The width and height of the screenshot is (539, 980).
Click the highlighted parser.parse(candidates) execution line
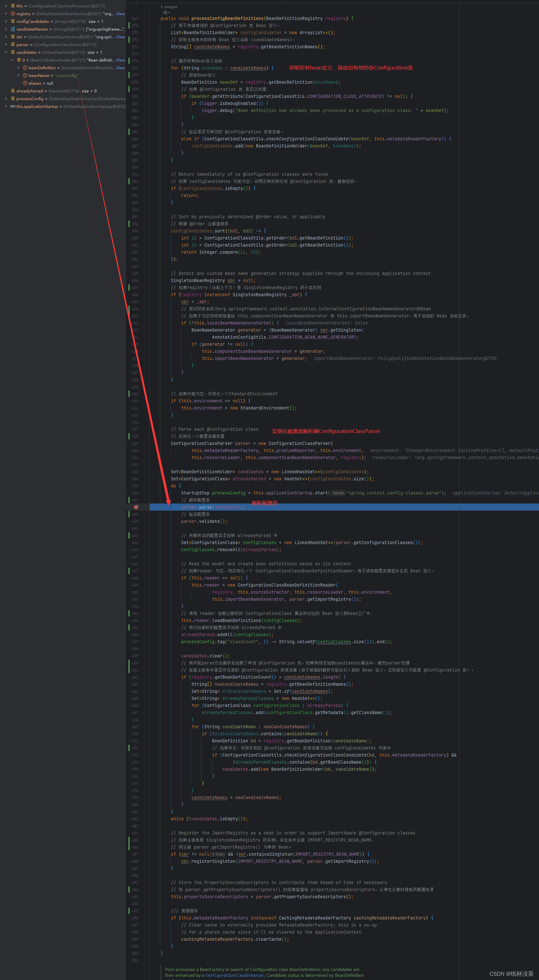344,507
